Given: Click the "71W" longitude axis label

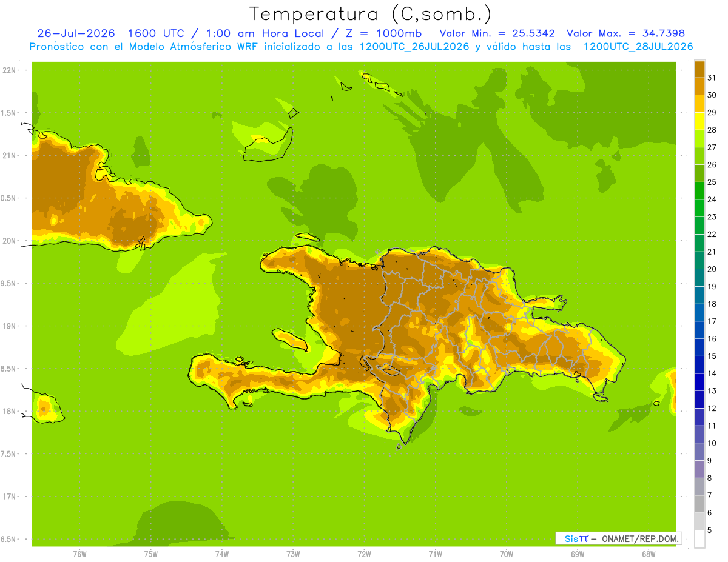Looking at the screenshot, I should coord(435,554).
